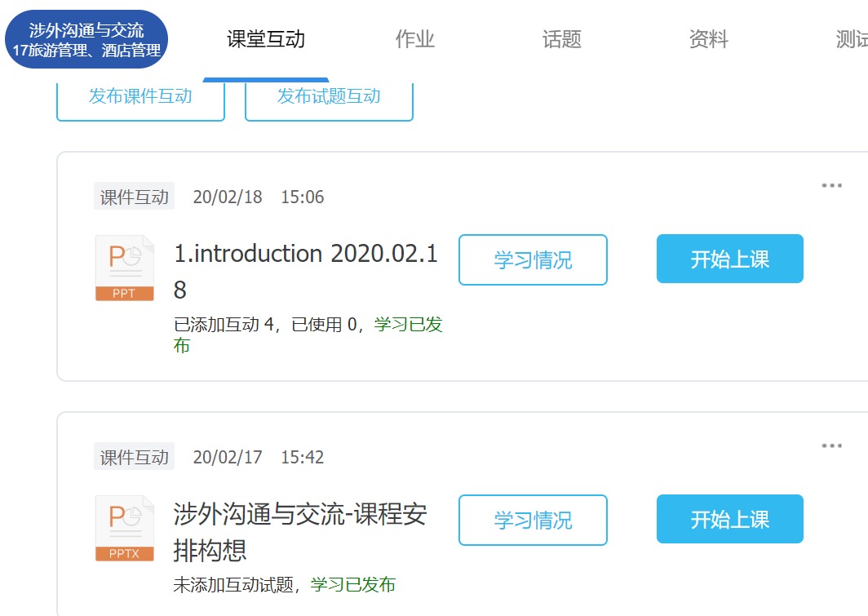
Task: Click the 发布试题互动 button
Action: (329, 96)
